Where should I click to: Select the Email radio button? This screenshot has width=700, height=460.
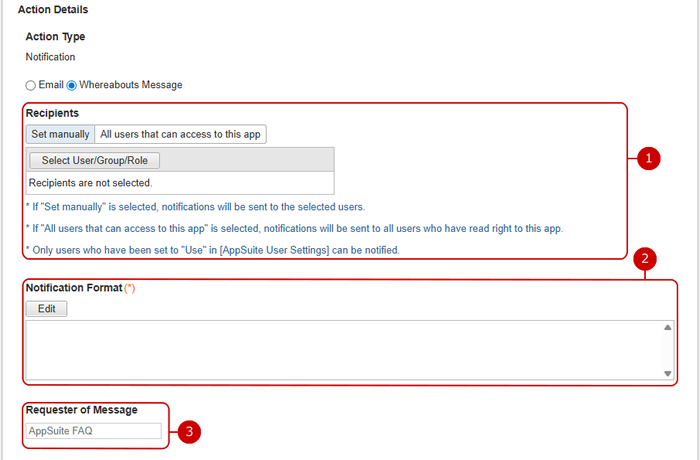pos(31,85)
